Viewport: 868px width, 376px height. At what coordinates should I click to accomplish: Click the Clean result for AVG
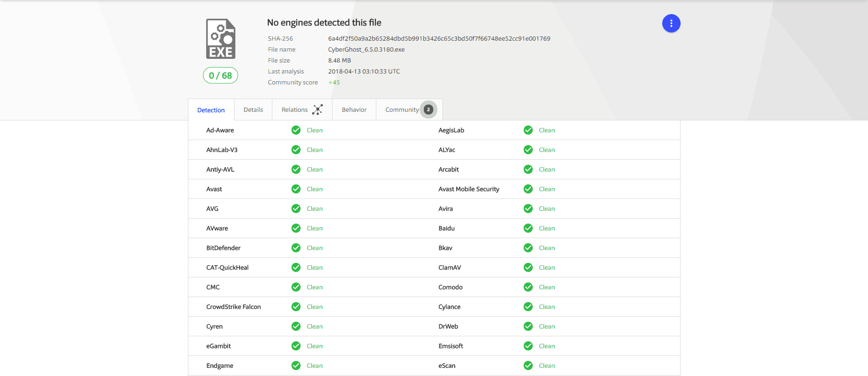click(315, 209)
